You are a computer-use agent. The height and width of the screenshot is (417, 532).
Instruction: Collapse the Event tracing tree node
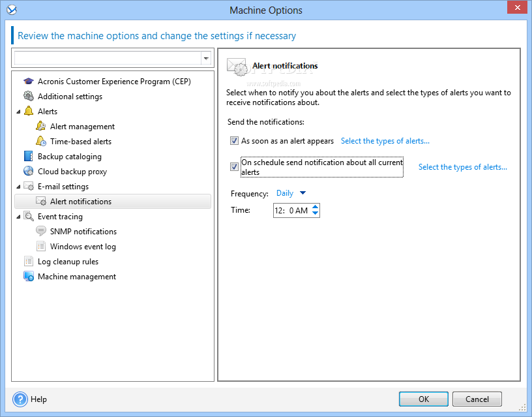coord(18,217)
